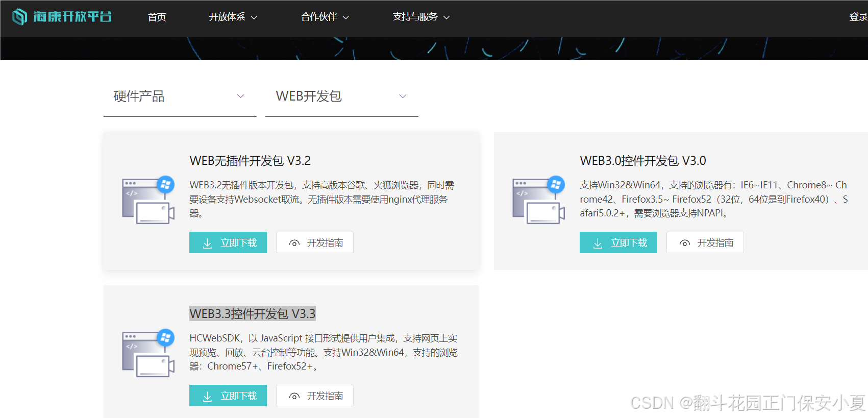This screenshot has width=868, height=418.
Task: Click the highlighted title WEB3.3控件开发包 V3.3
Action: click(x=253, y=313)
